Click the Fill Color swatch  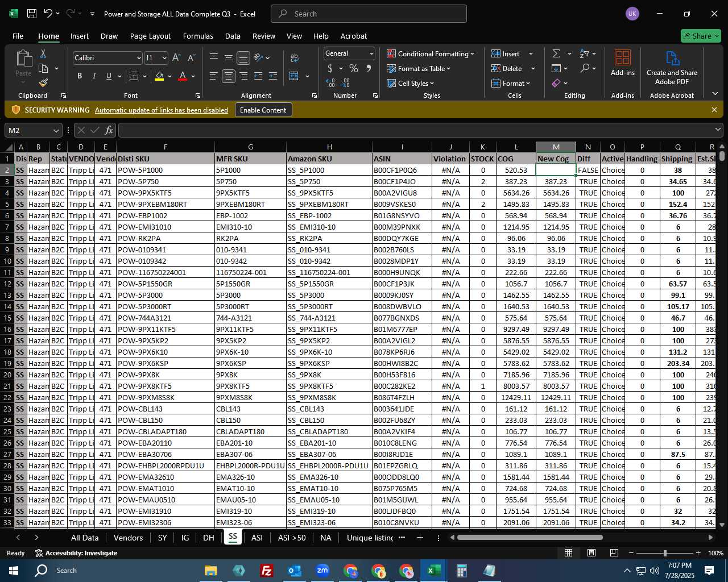tap(159, 76)
